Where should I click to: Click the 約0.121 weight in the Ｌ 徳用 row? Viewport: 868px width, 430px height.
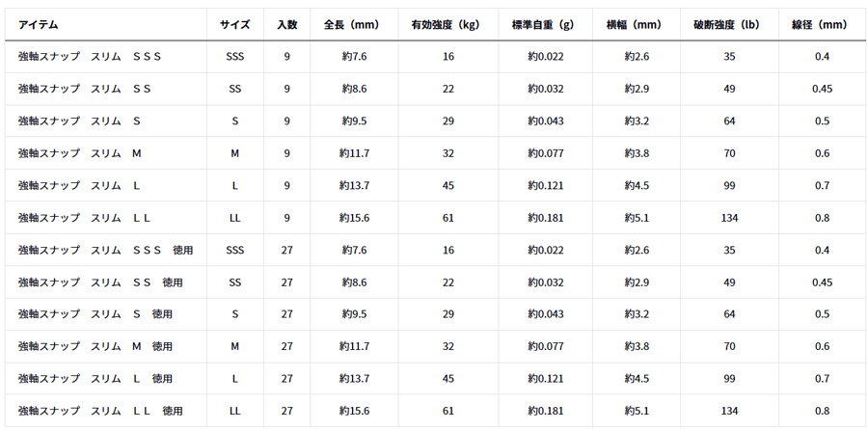545,379
